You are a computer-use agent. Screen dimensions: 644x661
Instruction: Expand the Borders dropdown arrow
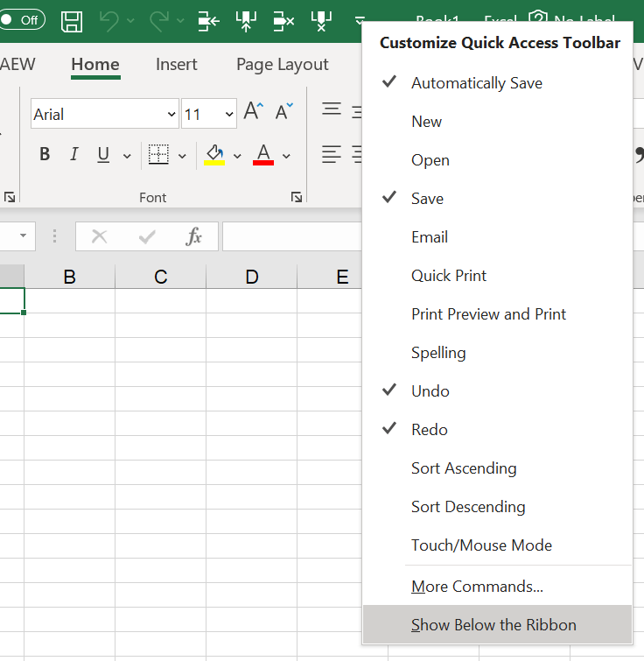tap(182, 156)
